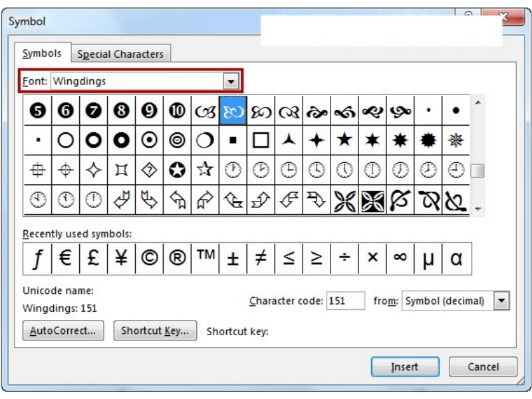Image resolution: width=532 pixels, height=399 pixels.
Task: Click the Character code input field
Action: (346, 301)
